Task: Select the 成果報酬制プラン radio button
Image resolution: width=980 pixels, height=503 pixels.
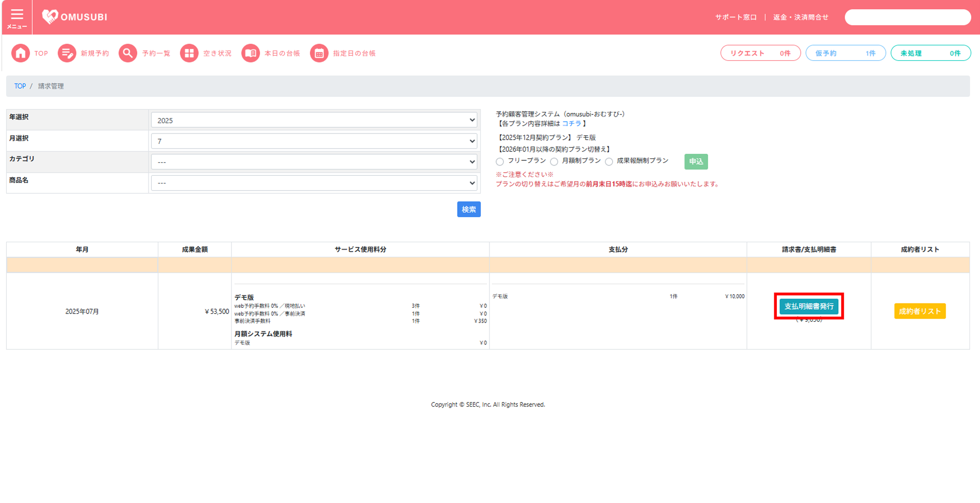Action: [609, 162]
